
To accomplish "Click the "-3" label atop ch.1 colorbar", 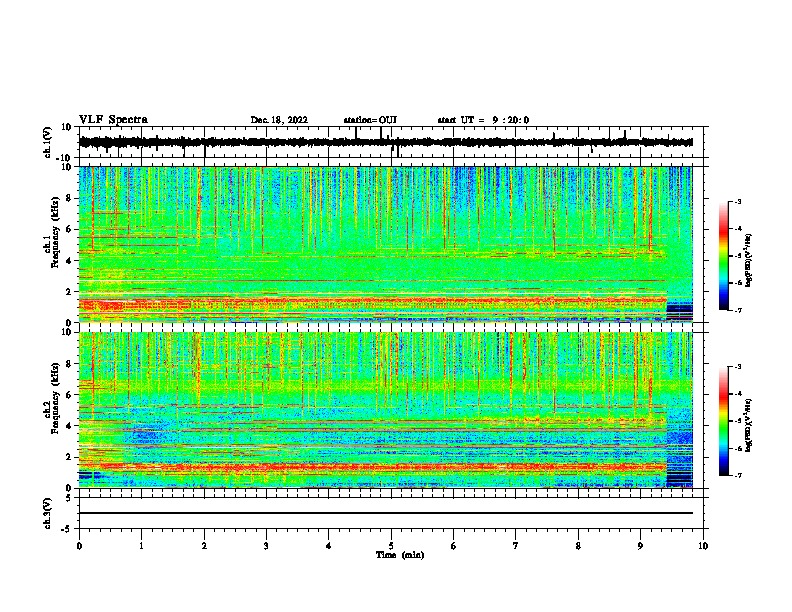I will (x=737, y=201).
